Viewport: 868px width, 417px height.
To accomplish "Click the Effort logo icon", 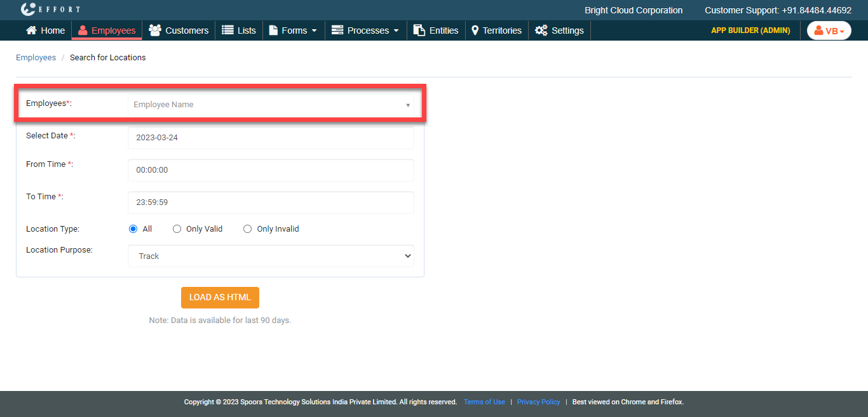I will pyautogui.click(x=27, y=10).
